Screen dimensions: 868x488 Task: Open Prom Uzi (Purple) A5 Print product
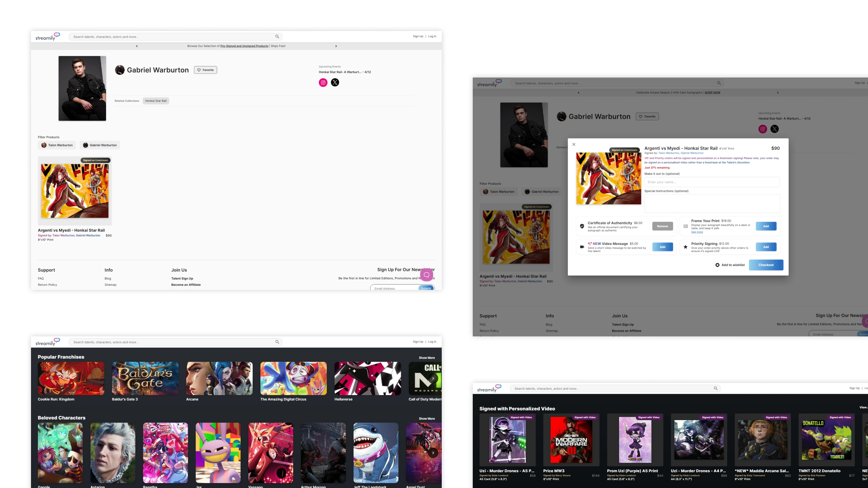[635, 440]
